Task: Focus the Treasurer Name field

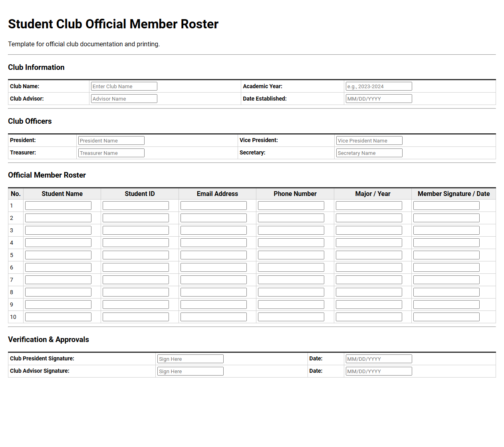Action: click(111, 153)
